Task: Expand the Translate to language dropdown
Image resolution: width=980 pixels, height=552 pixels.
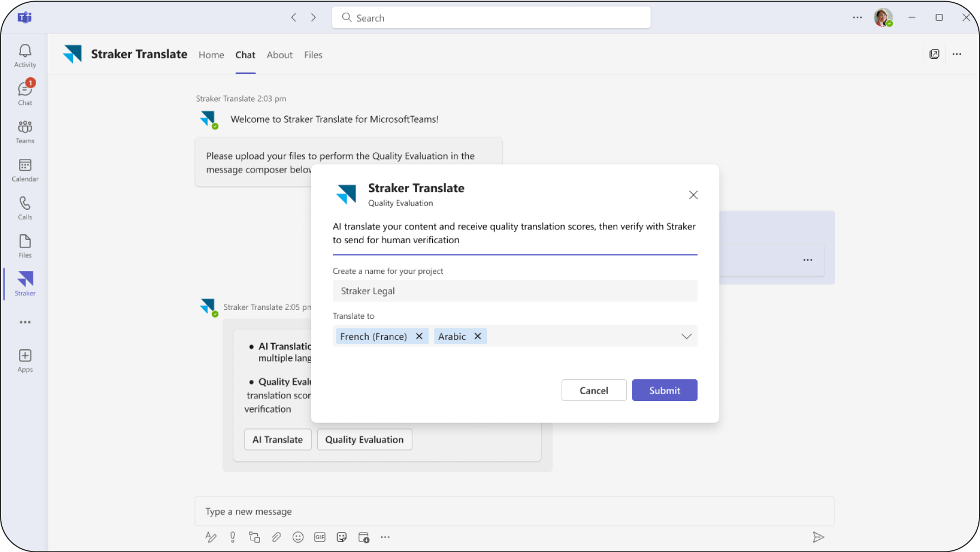Action: coord(686,337)
